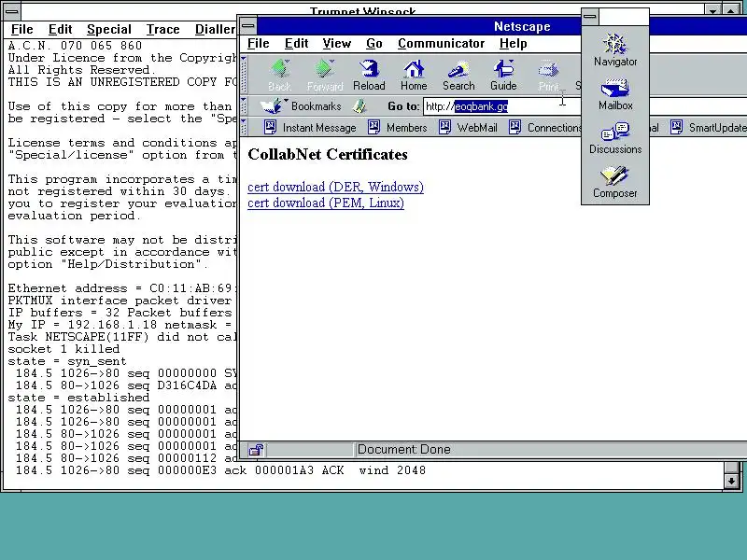Open Netscape's Edit menu
The width and height of the screenshot is (747, 560).
[296, 43]
